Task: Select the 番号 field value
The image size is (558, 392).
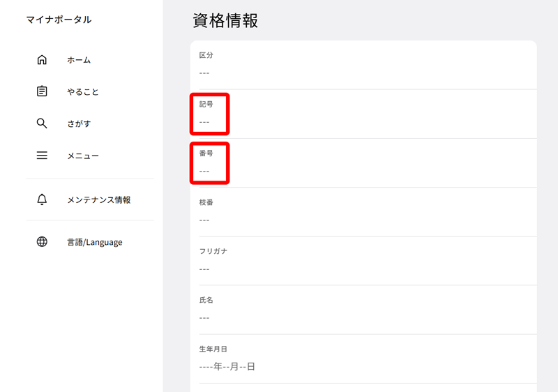Action: point(204,171)
